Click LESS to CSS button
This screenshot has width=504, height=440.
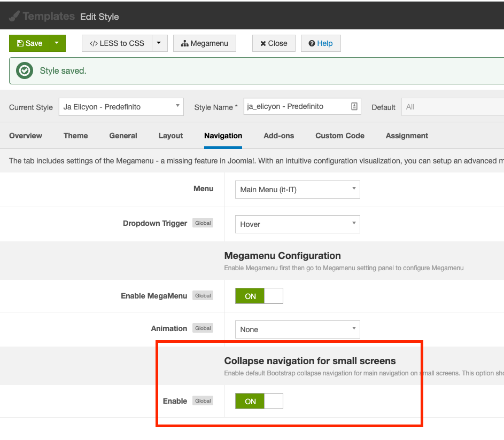(x=117, y=43)
